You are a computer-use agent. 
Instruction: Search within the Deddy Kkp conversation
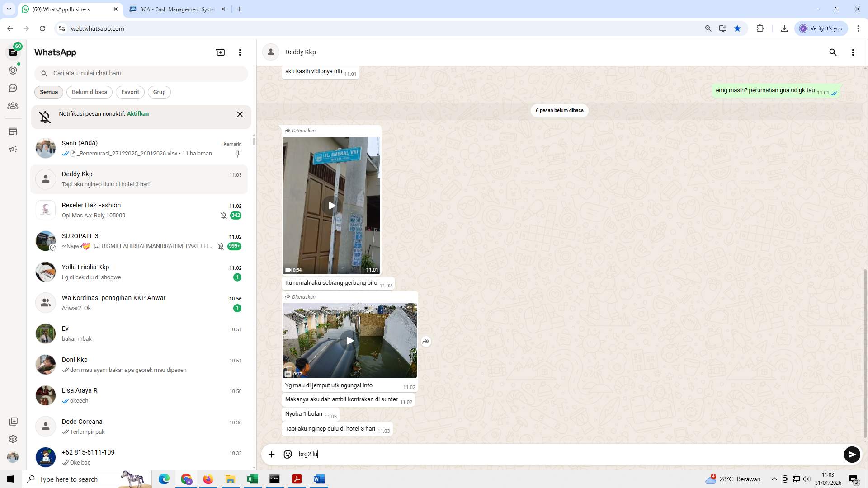833,52
